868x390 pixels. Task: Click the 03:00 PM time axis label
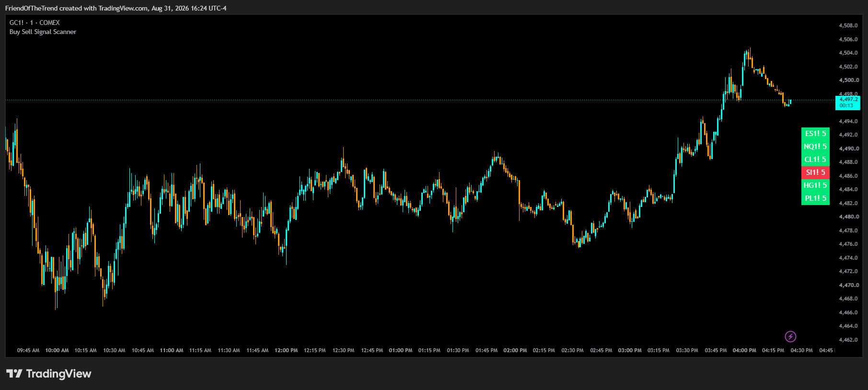click(630, 350)
